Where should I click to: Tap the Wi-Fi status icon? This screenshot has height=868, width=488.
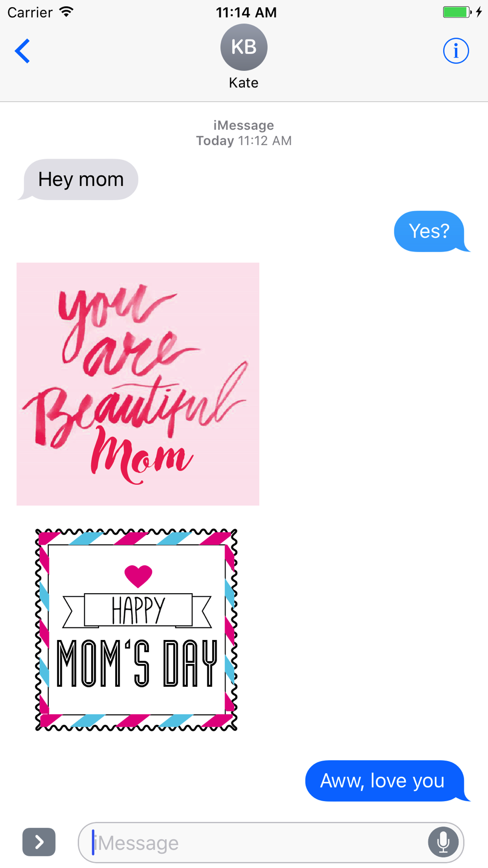tap(66, 12)
